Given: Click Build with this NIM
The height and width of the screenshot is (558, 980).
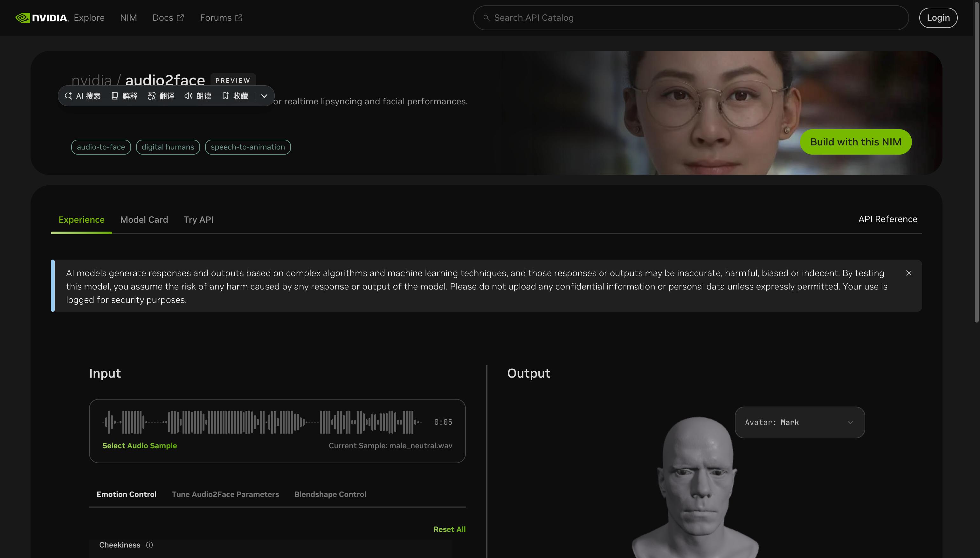Looking at the screenshot, I should click(856, 142).
